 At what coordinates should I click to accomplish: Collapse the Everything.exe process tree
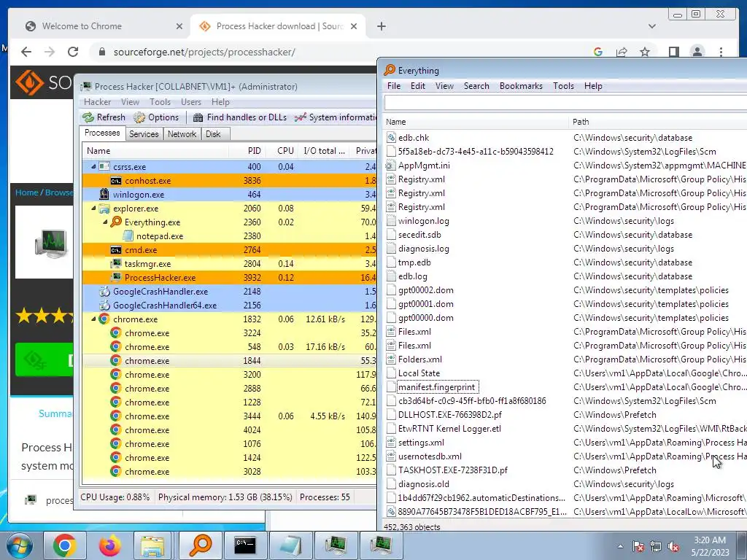pyautogui.click(x=105, y=222)
